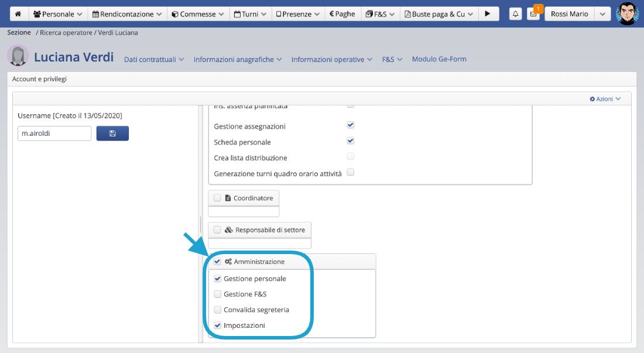
Task: Click the floppy disk save username button
Action: click(x=112, y=133)
